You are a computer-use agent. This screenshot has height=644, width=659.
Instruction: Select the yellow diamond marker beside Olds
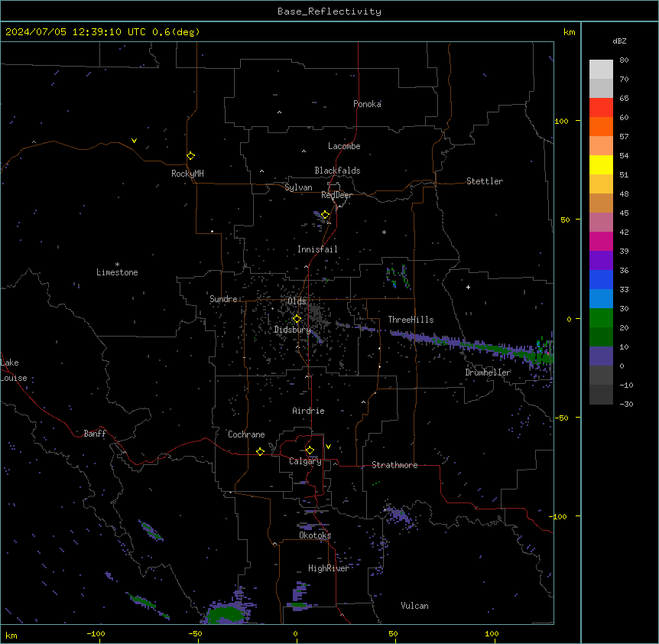click(297, 319)
